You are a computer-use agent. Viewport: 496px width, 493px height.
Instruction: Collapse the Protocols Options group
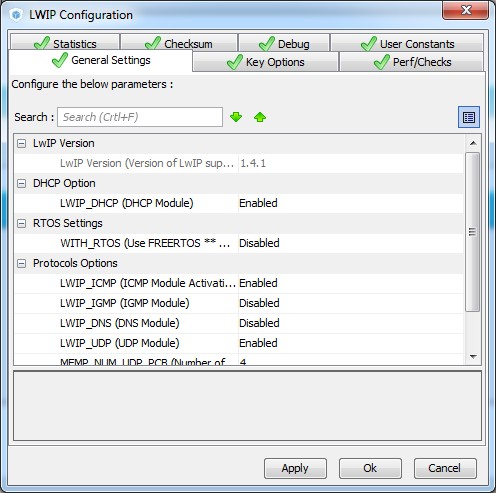[21, 263]
